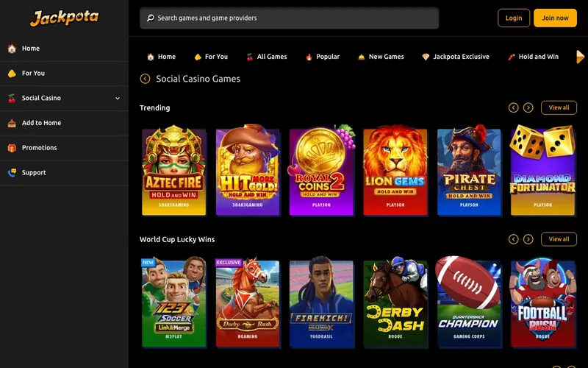Go back using the arrow beside Social Casino Games

tap(145, 79)
